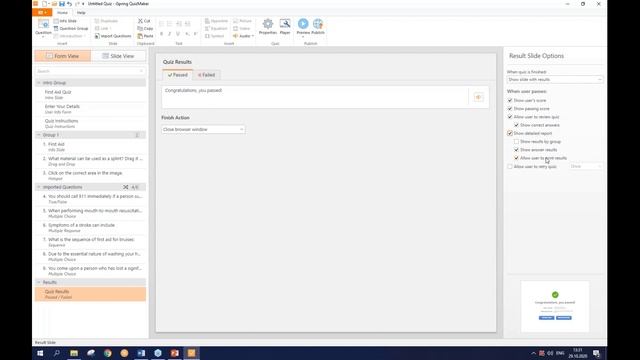Toggle Show passing score checkbox
The image size is (640, 360).
510,109
